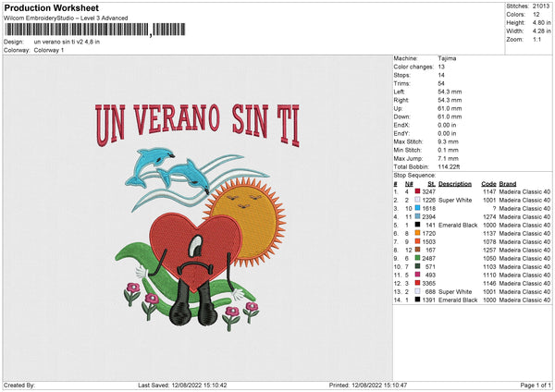Click the white swatch beside stitch count 1226

[x=417, y=200]
